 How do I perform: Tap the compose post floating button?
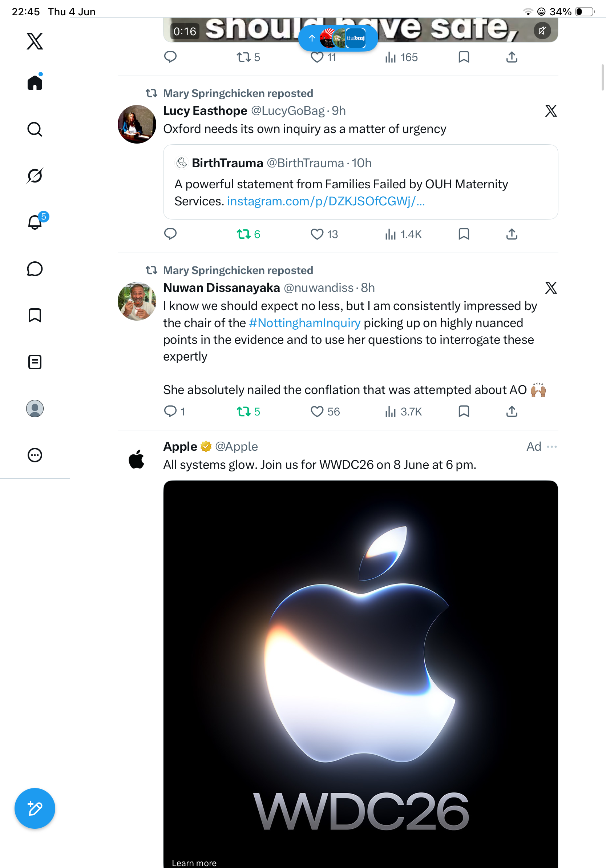click(x=35, y=808)
